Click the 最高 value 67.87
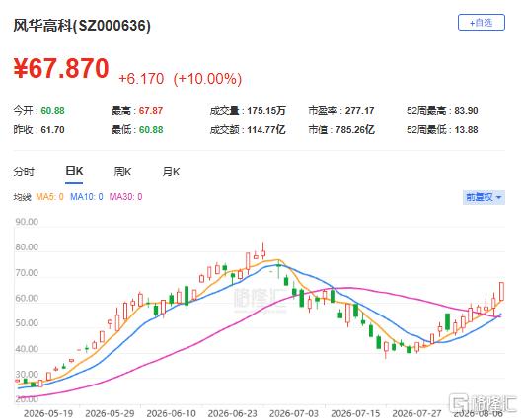This screenshot has height=420, width=523. pos(151,111)
